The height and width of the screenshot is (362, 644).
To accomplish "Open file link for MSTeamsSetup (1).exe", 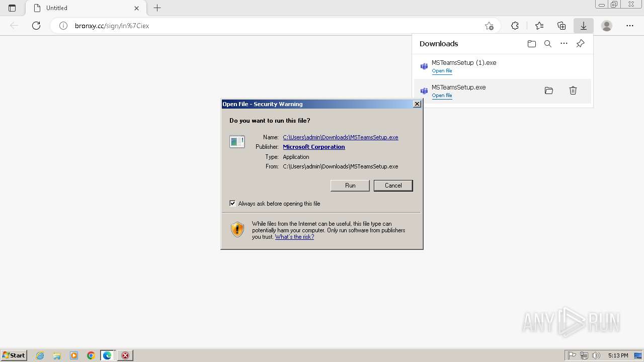I will tap(442, 71).
